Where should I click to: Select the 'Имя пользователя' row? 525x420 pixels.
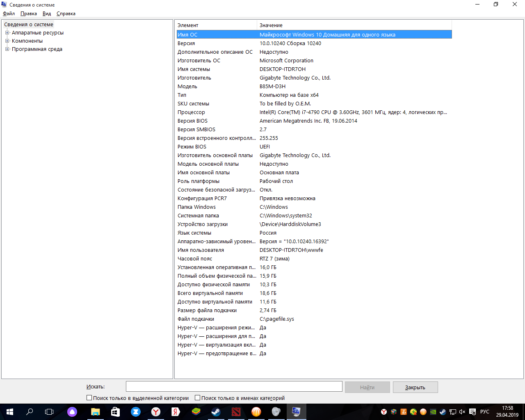pyautogui.click(x=314, y=250)
